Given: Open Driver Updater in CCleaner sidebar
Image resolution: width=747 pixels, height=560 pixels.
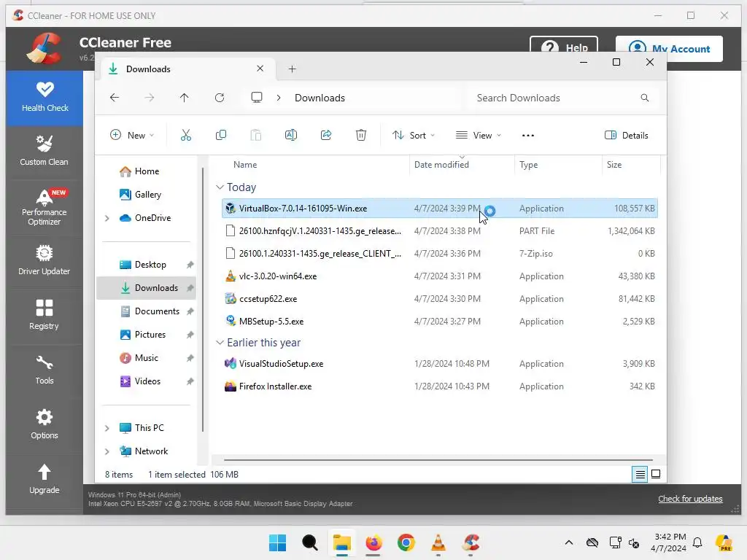Looking at the screenshot, I should (44, 260).
